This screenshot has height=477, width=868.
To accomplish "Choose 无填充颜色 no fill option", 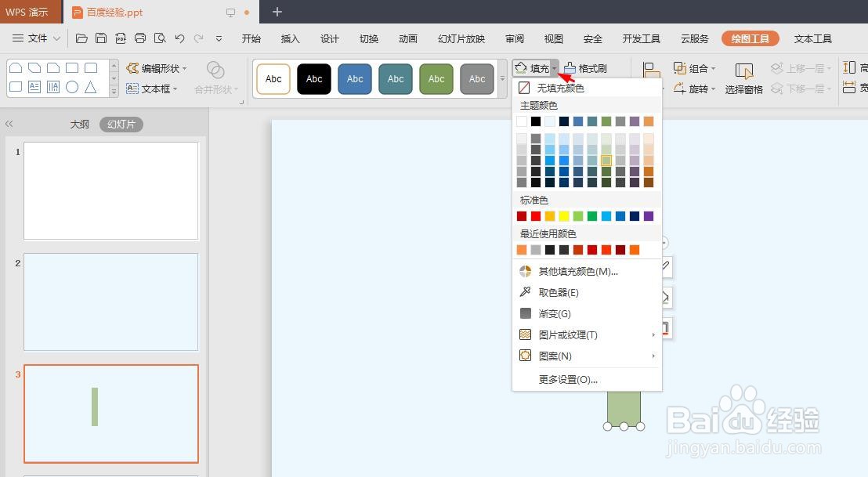I will [x=587, y=88].
